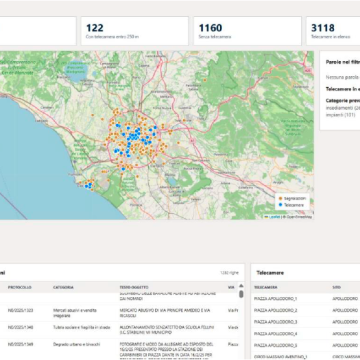Click the '1282 righe' row counter
The height and width of the screenshot is (360, 360).
click(229, 273)
